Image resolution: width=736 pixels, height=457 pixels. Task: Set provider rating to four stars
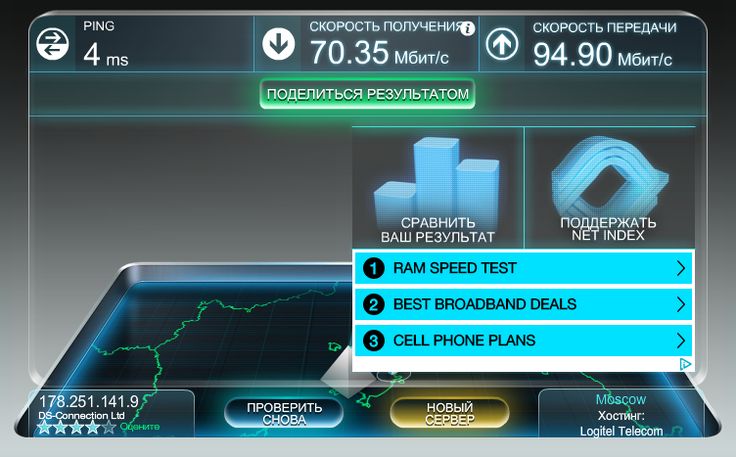(93, 427)
